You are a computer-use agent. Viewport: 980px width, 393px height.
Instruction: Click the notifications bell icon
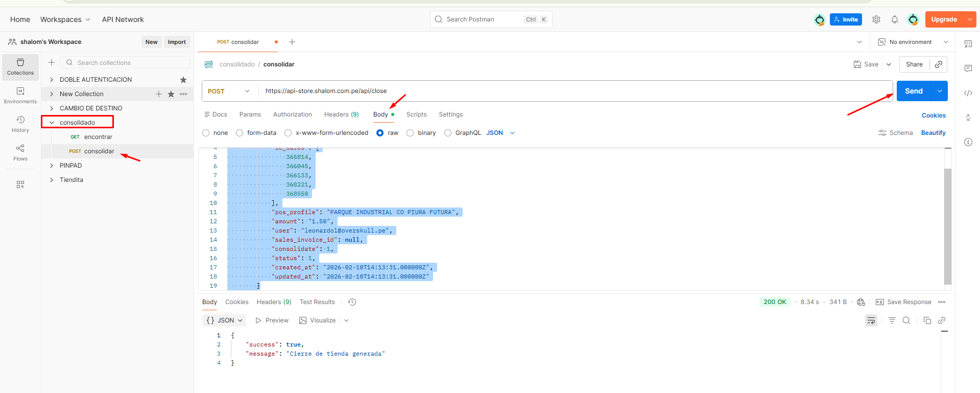coord(894,19)
